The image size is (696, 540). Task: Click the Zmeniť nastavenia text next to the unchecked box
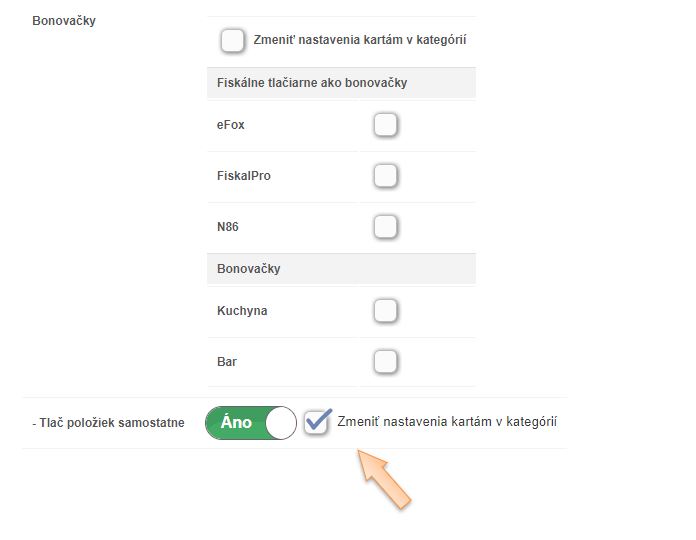[x=360, y=40]
